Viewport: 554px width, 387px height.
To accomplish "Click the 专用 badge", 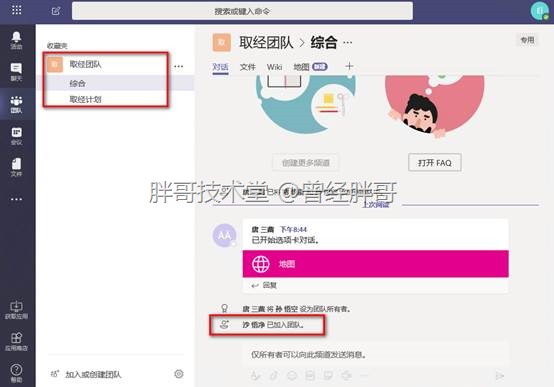I will click(528, 40).
